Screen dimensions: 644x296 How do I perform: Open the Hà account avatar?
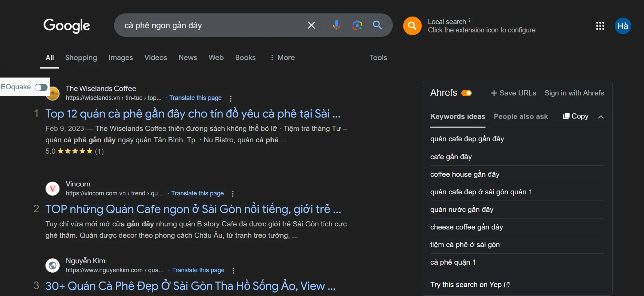623,26
